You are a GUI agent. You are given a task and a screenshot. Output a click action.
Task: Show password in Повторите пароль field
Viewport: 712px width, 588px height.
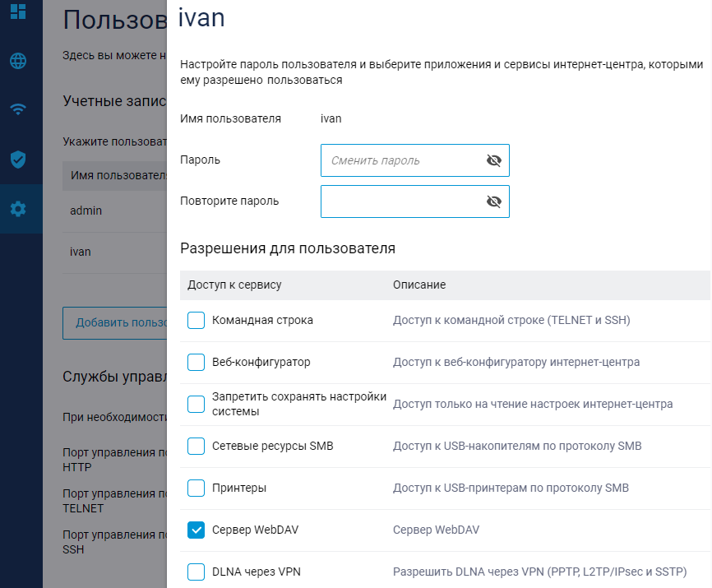[493, 201]
